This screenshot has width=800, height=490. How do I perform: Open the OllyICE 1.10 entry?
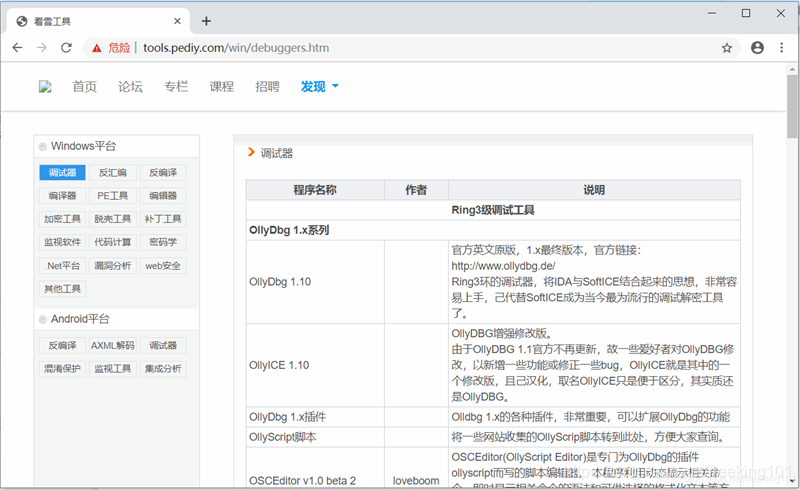(x=279, y=365)
